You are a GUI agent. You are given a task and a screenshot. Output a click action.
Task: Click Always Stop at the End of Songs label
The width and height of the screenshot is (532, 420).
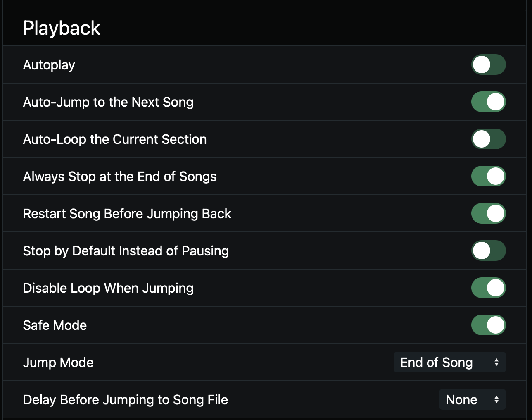pyautogui.click(x=120, y=177)
